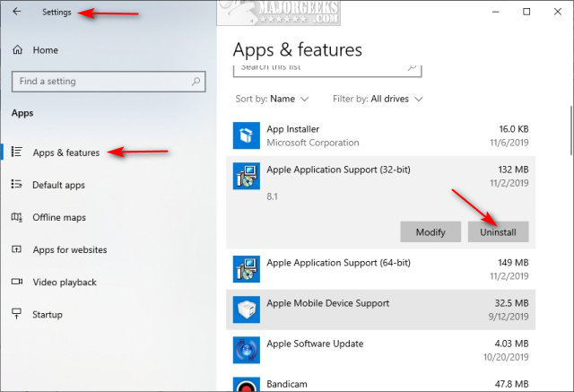Go to Offline maps settings
Viewport: 574px width, 392px height.
(x=59, y=217)
